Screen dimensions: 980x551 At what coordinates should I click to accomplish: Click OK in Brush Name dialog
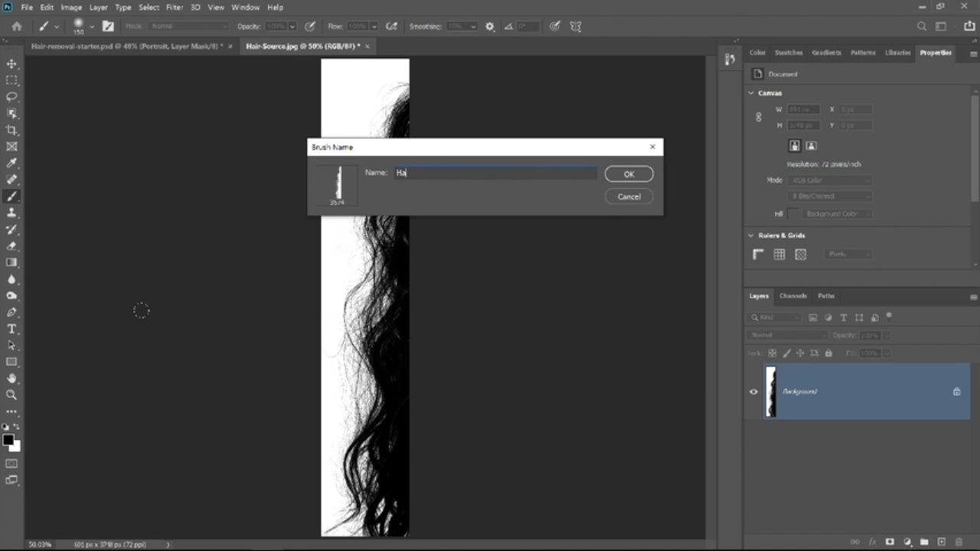[x=629, y=174]
